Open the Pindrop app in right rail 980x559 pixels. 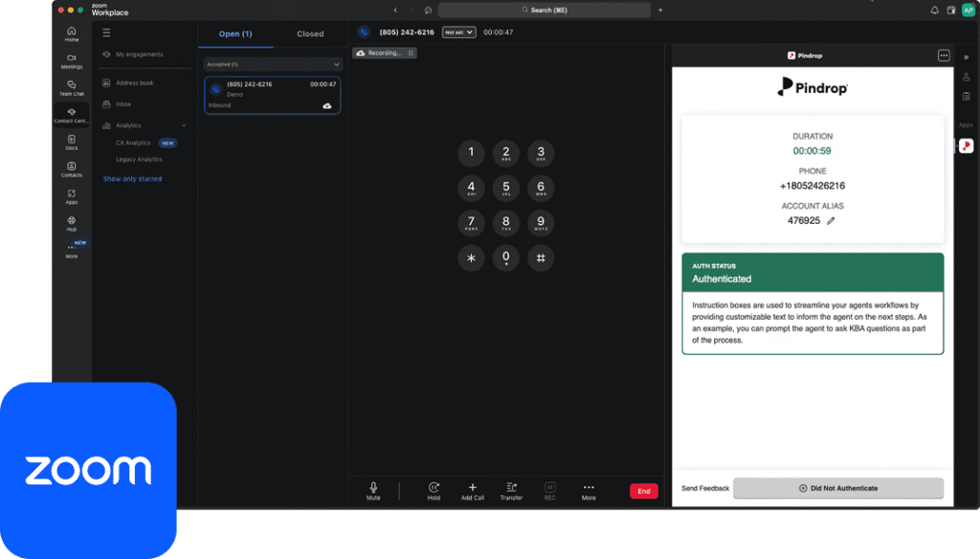[x=966, y=145]
